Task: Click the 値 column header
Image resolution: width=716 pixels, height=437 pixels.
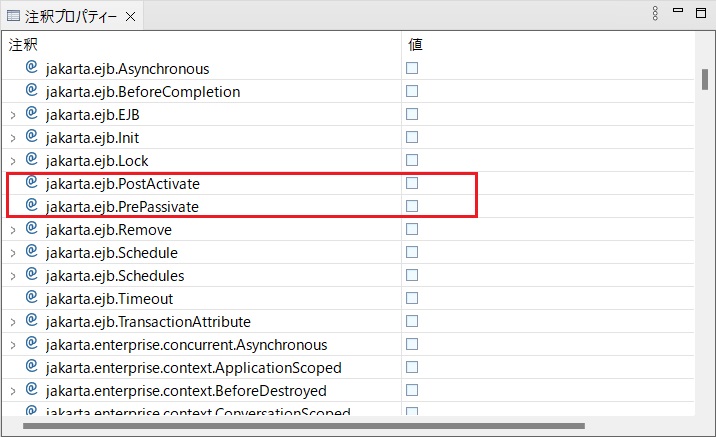Action: click(416, 45)
